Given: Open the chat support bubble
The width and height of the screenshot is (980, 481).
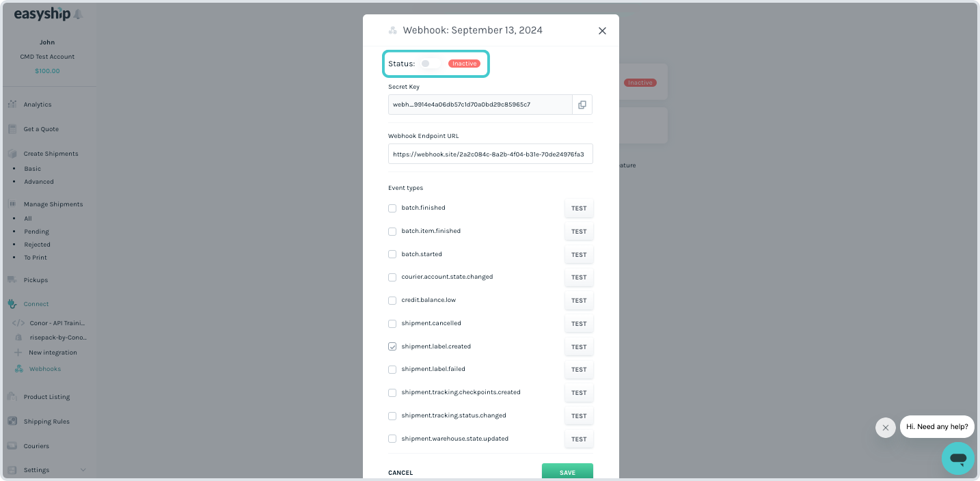Looking at the screenshot, I should pyautogui.click(x=957, y=458).
